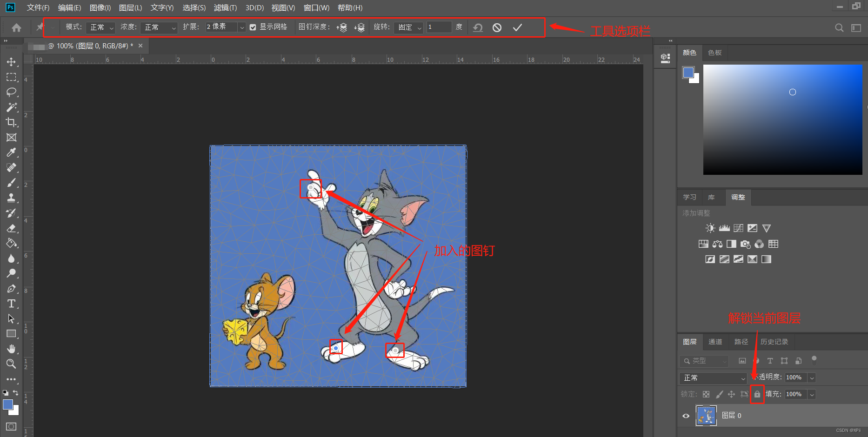Image resolution: width=868 pixels, height=437 pixels.
Task: Add a Brightness/Contrast adjustment
Action: pyautogui.click(x=710, y=228)
